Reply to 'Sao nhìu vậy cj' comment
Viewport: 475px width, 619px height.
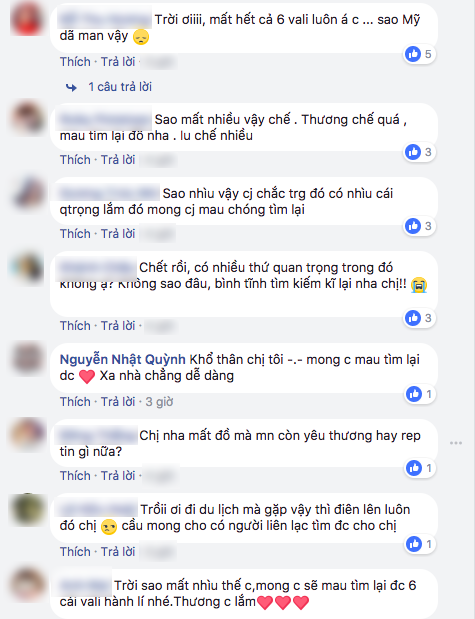[118, 234]
